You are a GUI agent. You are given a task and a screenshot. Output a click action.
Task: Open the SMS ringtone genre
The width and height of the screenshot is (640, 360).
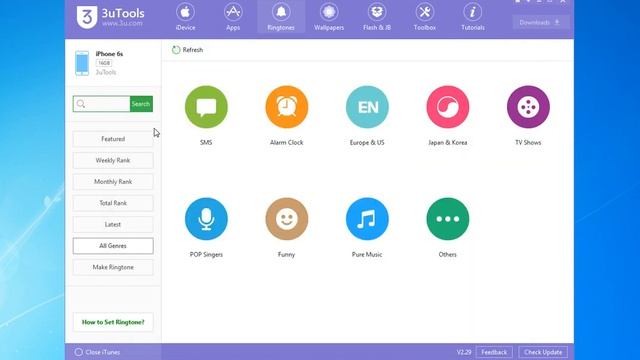[x=206, y=107]
